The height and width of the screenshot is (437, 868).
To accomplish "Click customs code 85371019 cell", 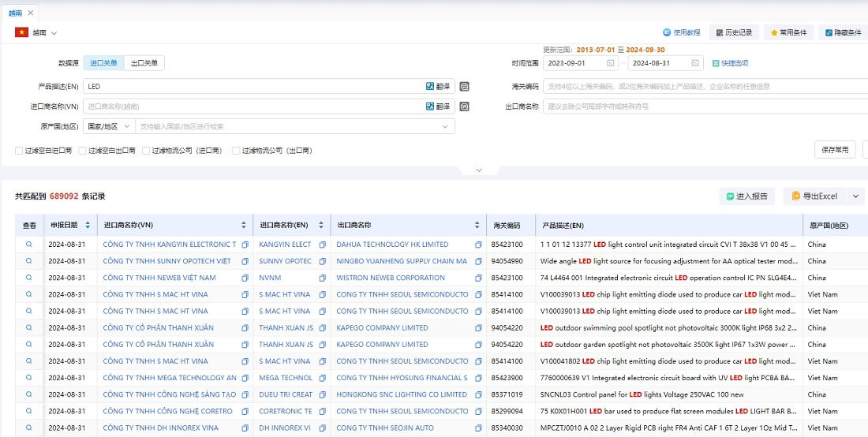I will pyautogui.click(x=507, y=394).
